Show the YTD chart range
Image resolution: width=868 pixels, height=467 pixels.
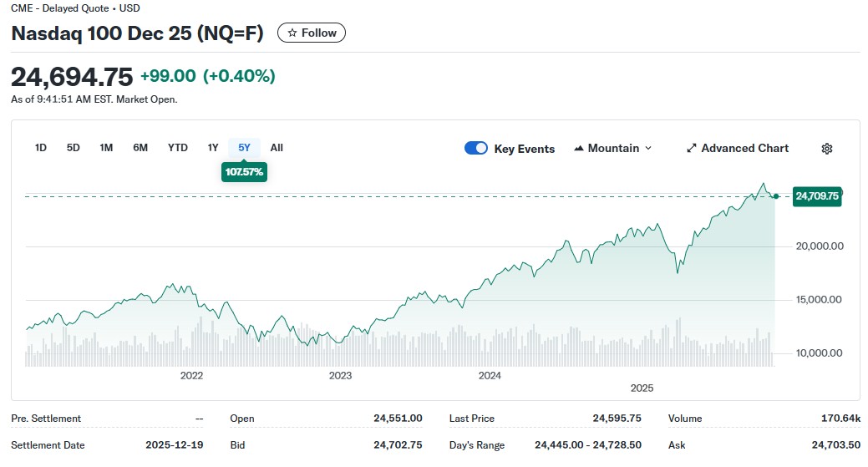pos(177,148)
